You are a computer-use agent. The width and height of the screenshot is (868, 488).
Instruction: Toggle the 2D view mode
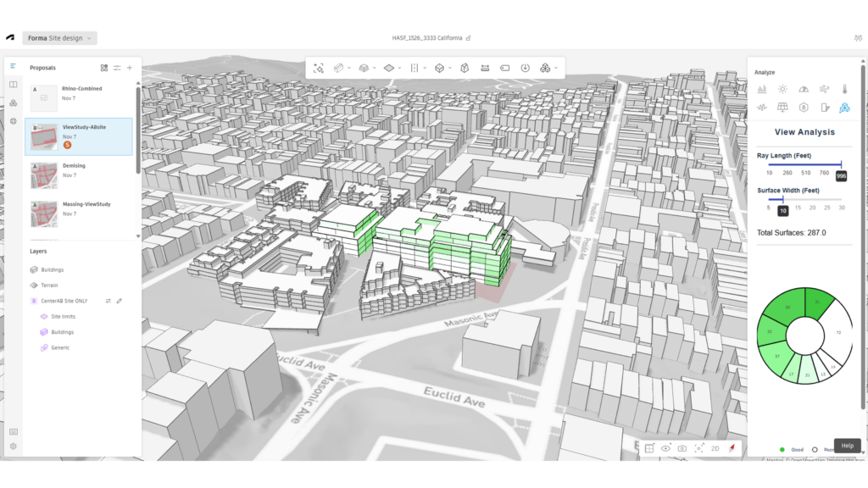point(715,448)
